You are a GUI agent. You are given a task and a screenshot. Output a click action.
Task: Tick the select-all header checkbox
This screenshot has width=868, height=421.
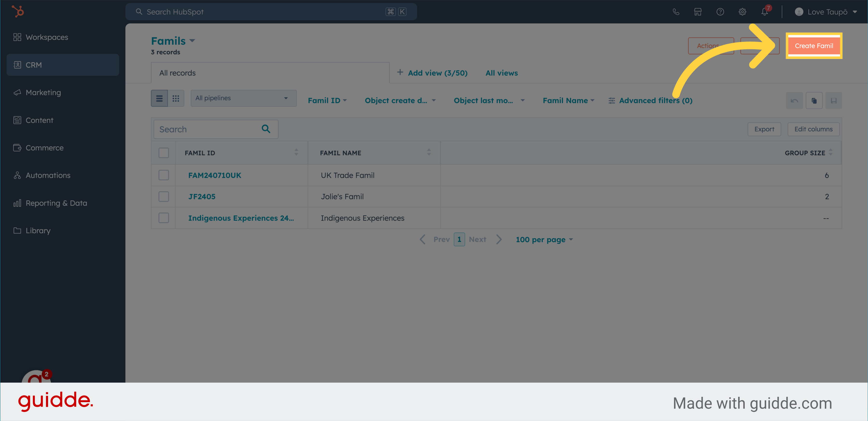coord(164,153)
